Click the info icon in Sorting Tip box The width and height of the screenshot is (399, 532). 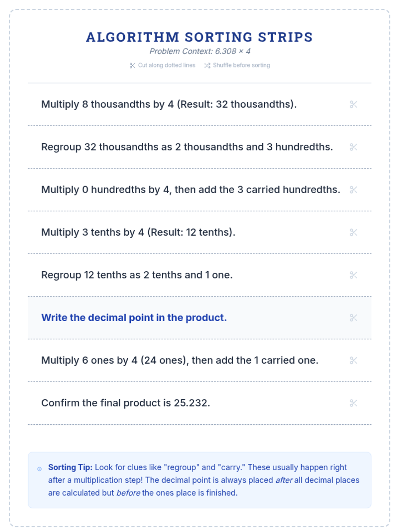pos(40,469)
